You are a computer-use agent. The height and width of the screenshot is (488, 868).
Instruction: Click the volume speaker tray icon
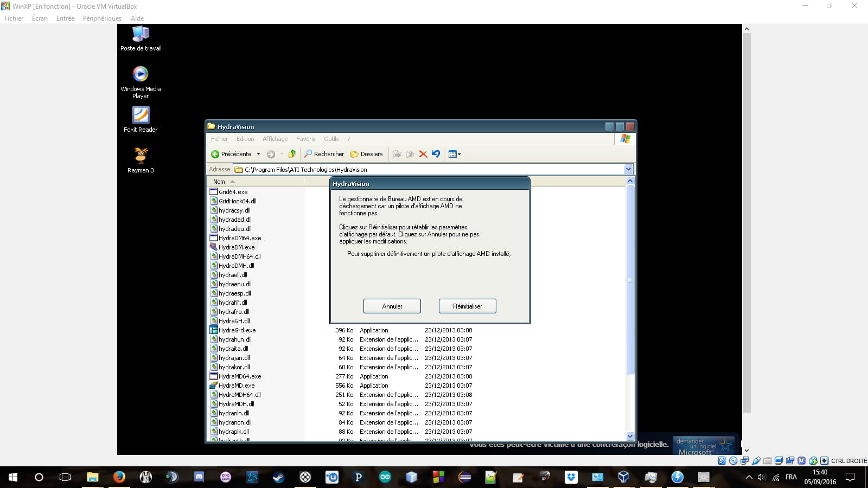[762, 477]
